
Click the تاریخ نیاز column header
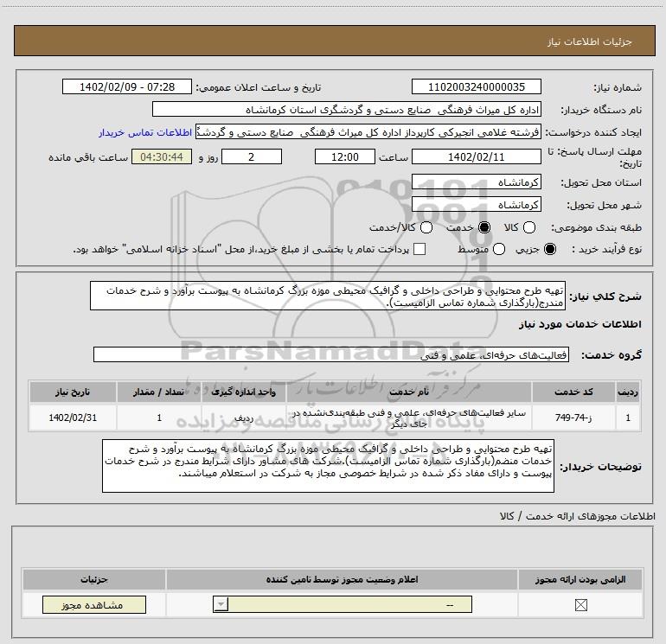(73, 392)
